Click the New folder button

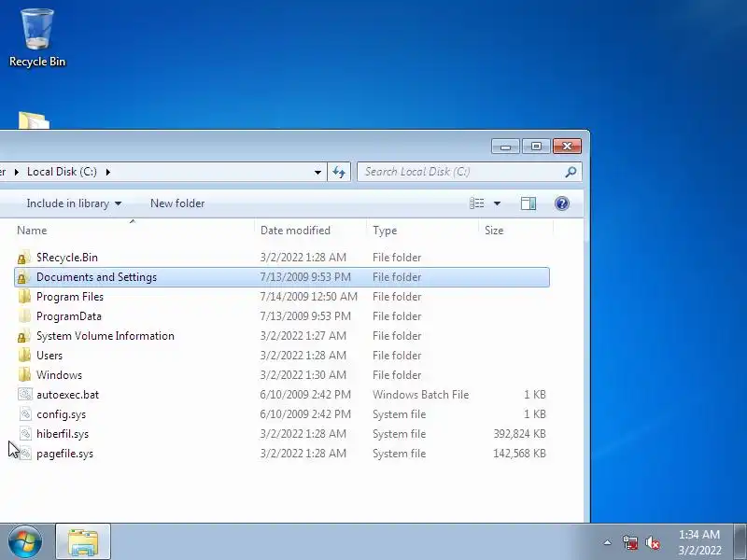pos(177,203)
